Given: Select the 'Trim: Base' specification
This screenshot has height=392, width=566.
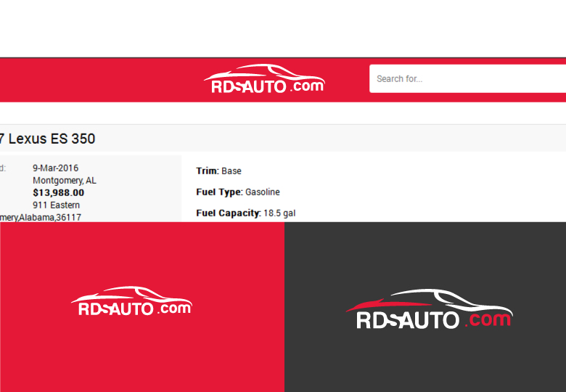Looking at the screenshot, I should [218, 171].
